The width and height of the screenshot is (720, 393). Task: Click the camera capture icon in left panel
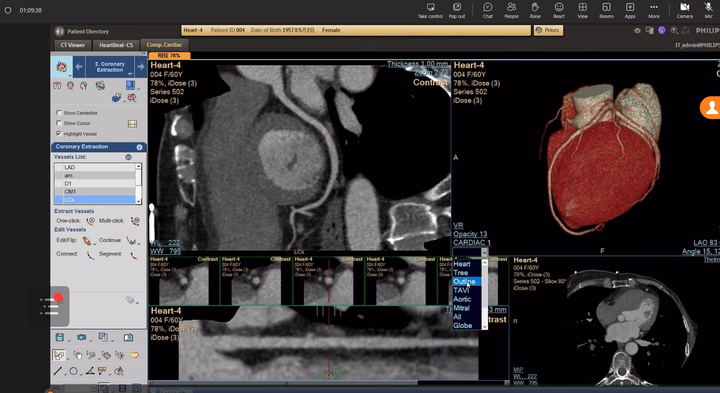[x=81, y=337]
